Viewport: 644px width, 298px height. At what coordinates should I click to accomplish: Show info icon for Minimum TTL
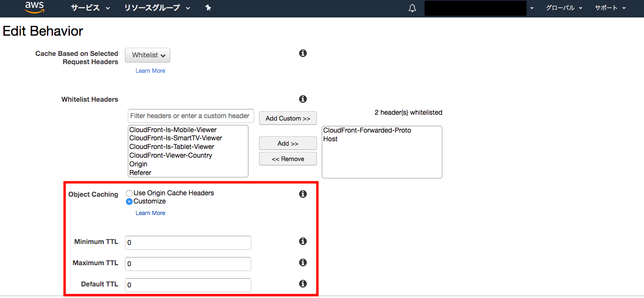[x=303, y=241]
